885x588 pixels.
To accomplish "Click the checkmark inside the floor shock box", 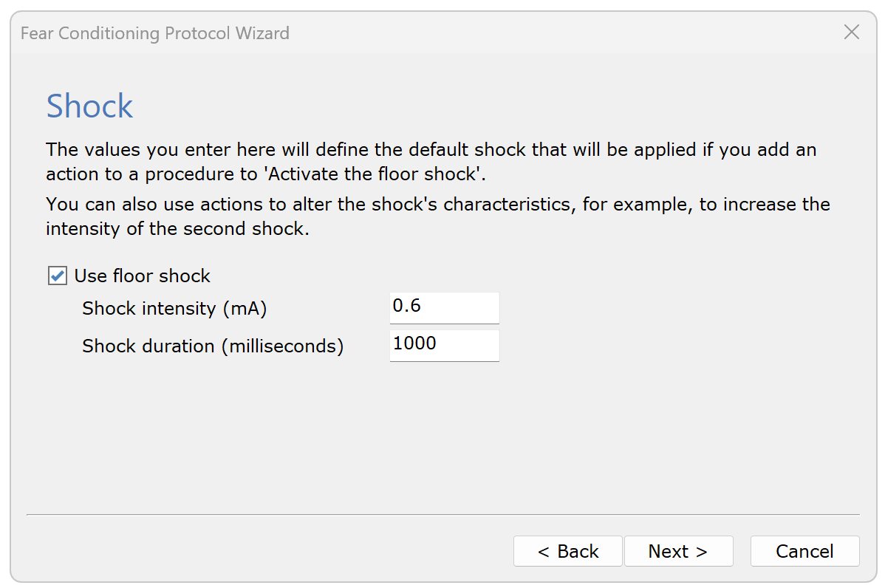I will coord(58,276).
